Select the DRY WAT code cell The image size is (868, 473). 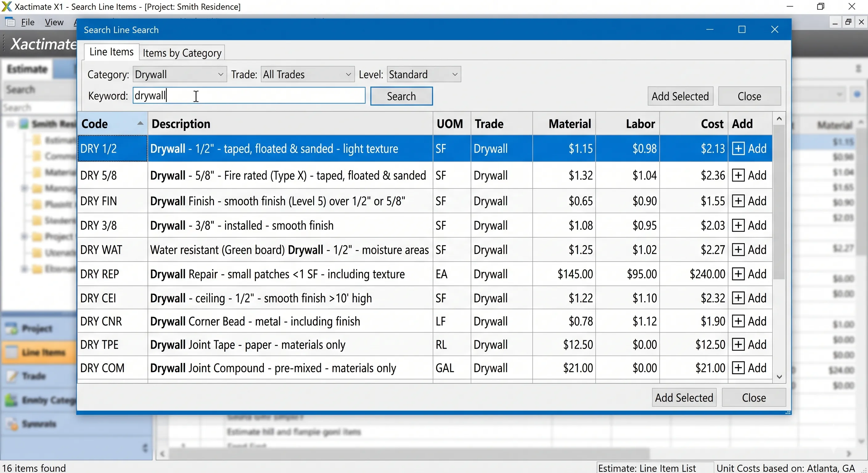click(x=112, y=250)
